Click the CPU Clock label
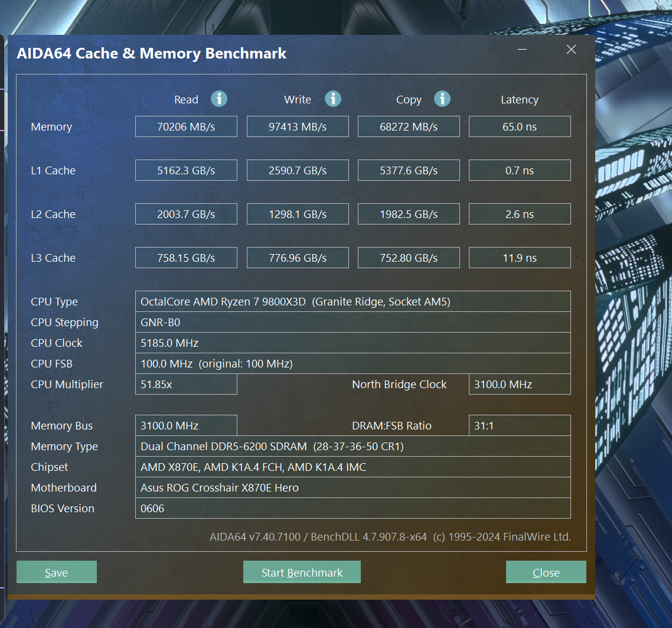The image size is (672, 628). click(57, 343)
